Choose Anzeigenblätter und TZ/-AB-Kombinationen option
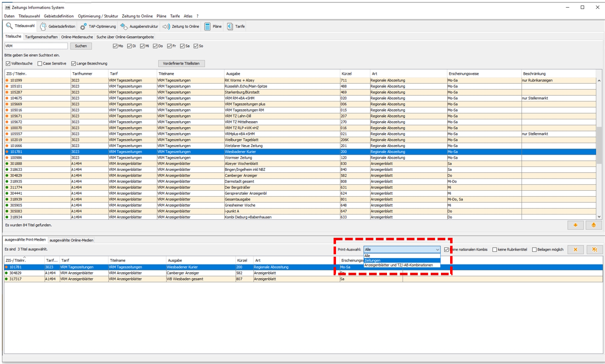 coord(398,265)
